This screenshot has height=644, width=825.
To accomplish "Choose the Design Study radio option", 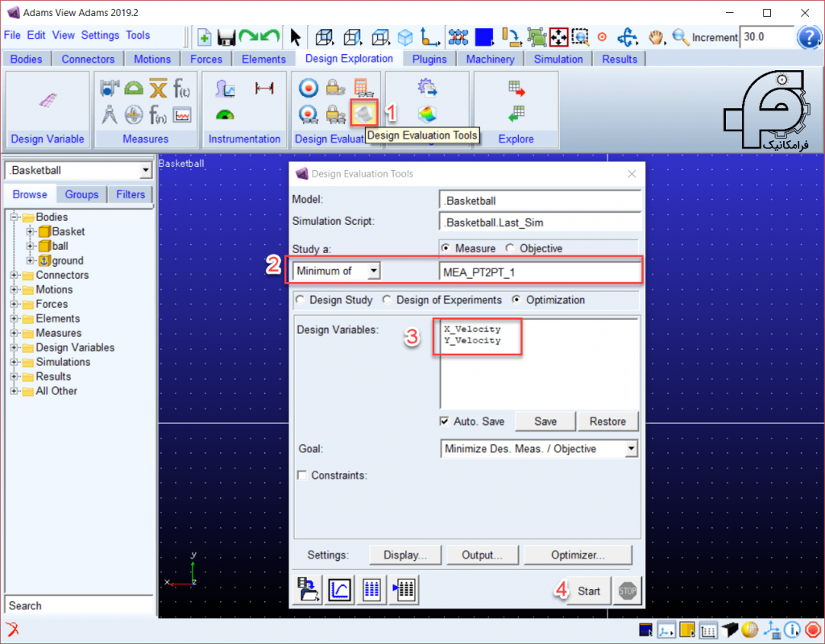I will coord(301,300).
